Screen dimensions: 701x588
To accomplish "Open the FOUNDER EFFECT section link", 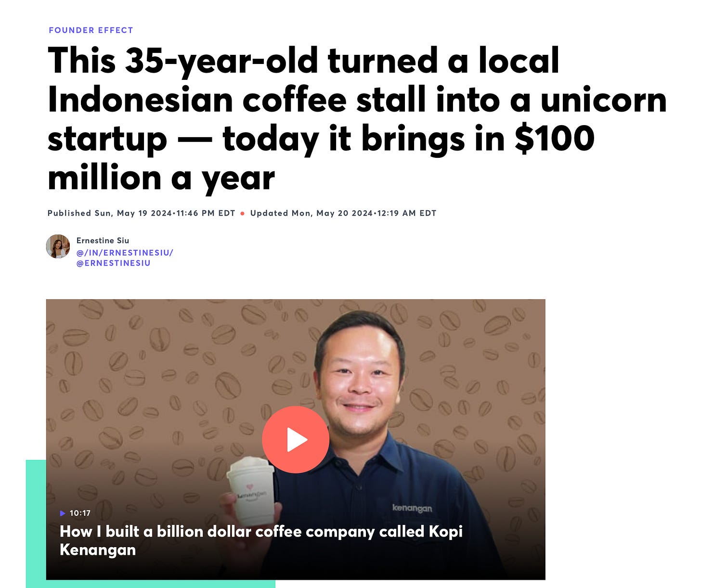I will (91, 30).
